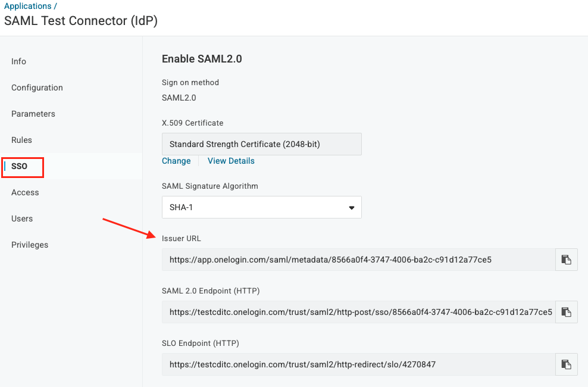Go to the Info section
This screenshot has height=387, width=588.
click(19, 61)
